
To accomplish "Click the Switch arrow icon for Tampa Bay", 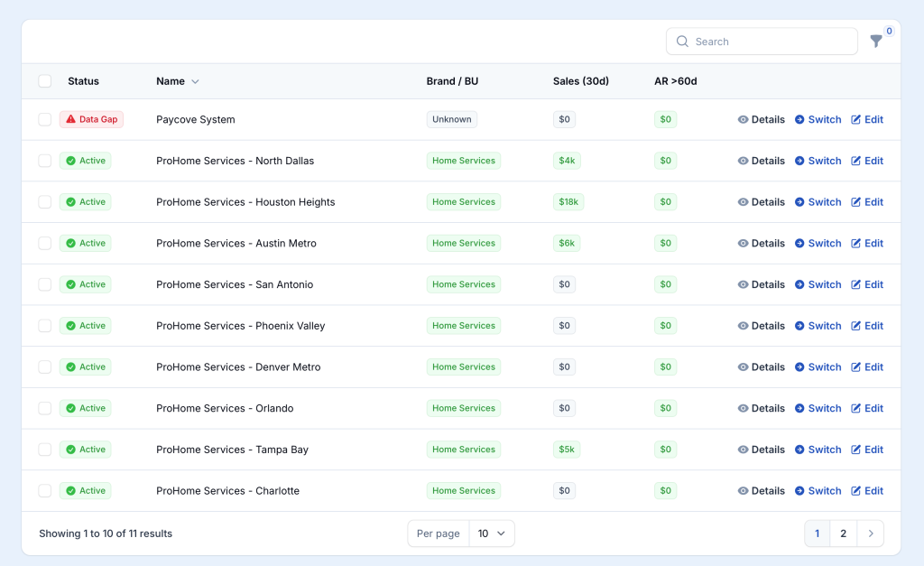I will point(799,450).
